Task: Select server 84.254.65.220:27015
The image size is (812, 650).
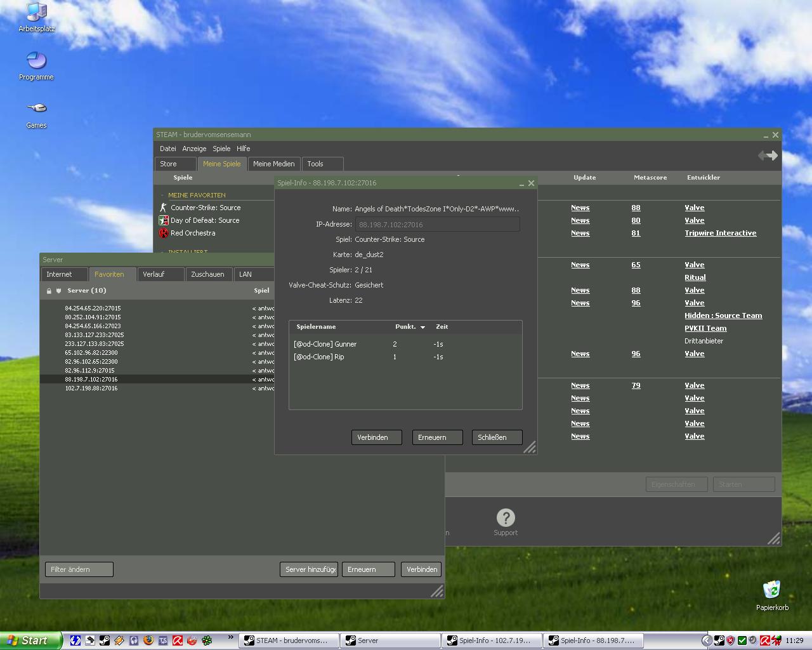Action: tap(157, 308)
